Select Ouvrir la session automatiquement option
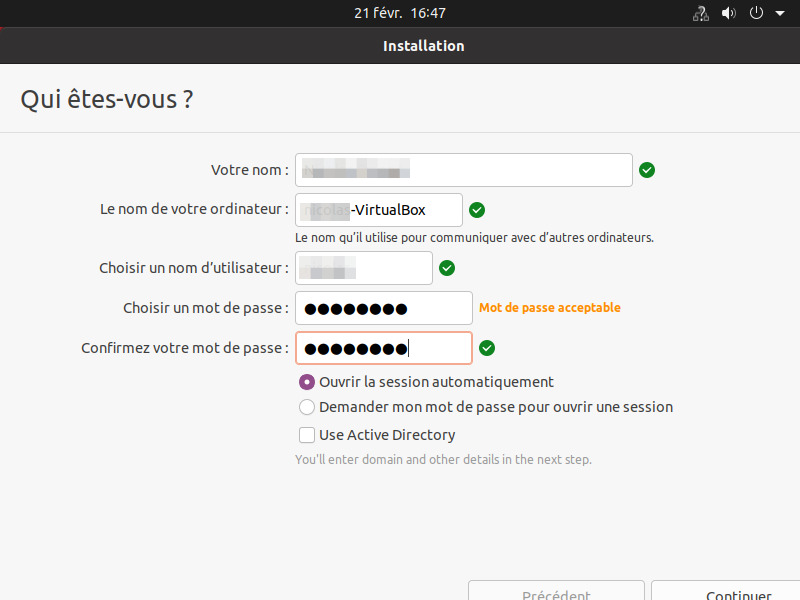The width and height of the screenshot is (800, 600). (308, 382)
